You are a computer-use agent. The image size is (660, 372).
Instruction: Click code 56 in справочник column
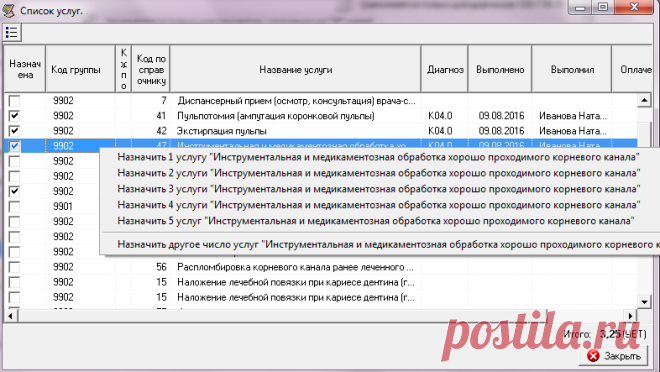point(161,267)
